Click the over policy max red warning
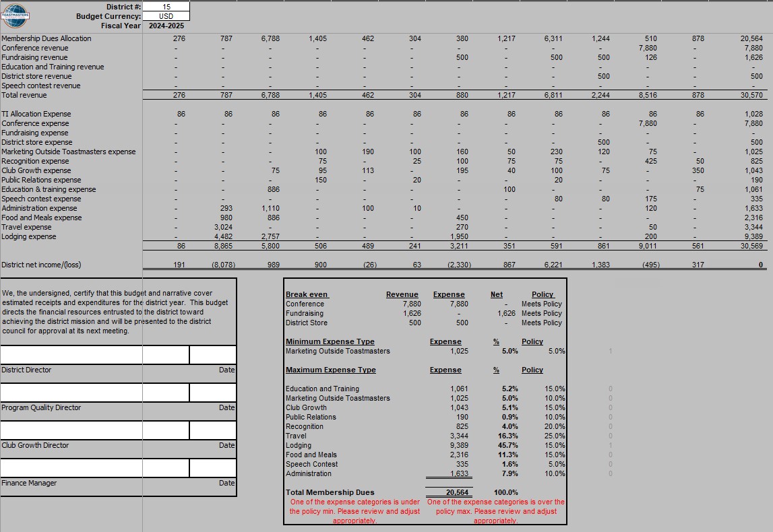 pos(495,511)
